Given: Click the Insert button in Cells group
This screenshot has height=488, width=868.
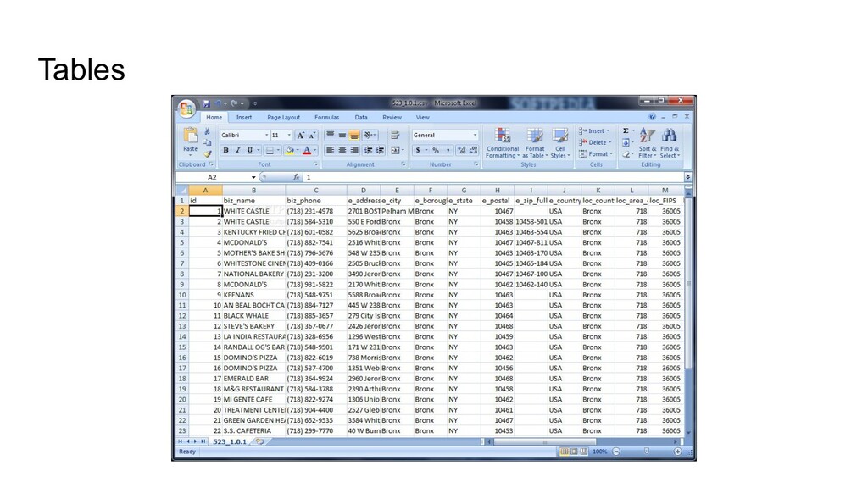Looking at the screenshot, I should point(594,131).
